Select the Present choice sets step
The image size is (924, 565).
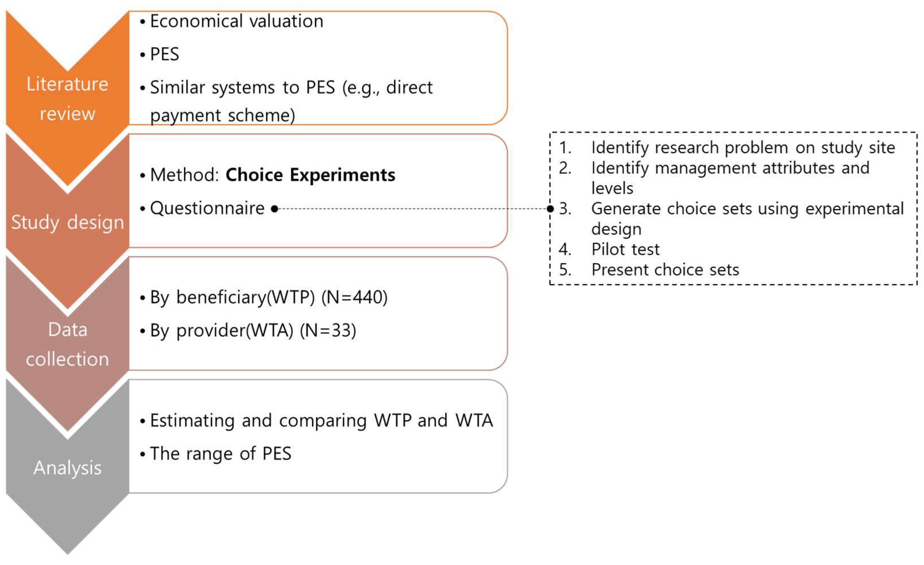click(665, 270)
